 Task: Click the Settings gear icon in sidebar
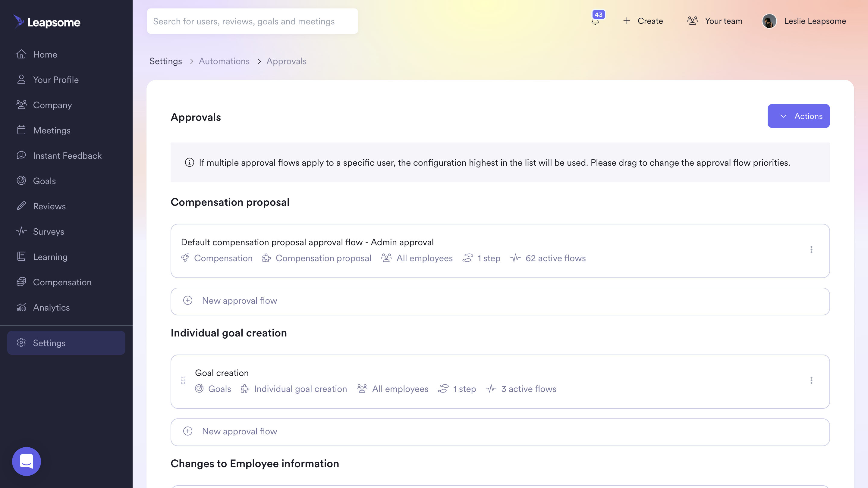[x=21, y=343]
